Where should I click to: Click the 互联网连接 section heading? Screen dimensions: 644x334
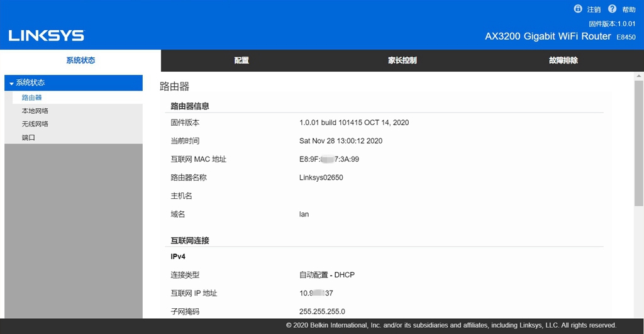click(x=190, y=240)
